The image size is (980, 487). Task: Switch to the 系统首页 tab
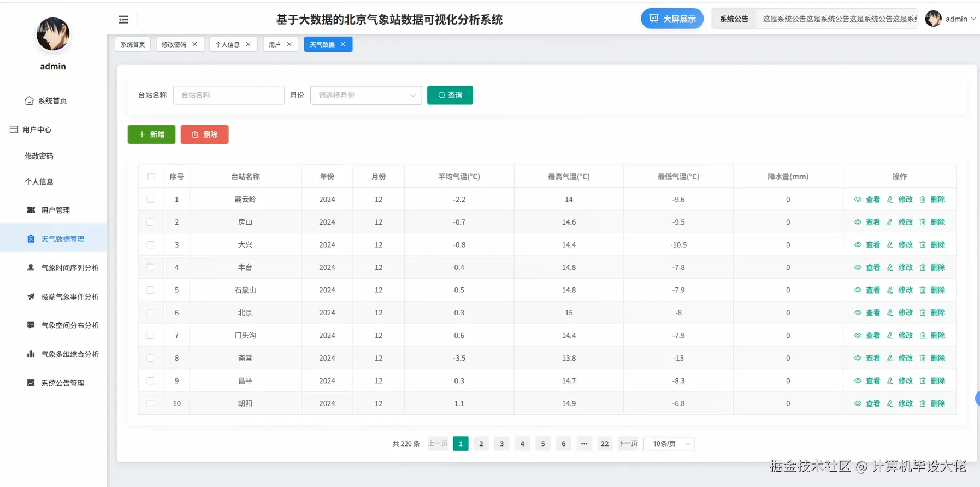coord(133,44)
